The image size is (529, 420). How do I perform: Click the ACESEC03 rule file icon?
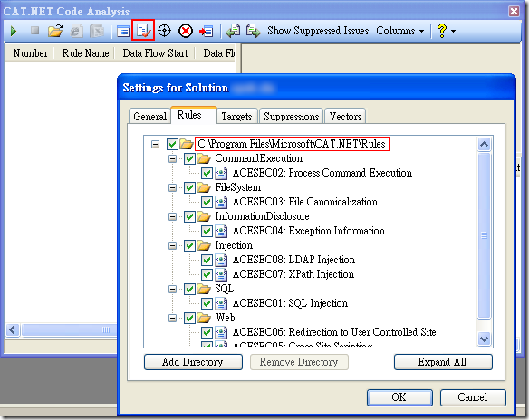coord(221,202)
